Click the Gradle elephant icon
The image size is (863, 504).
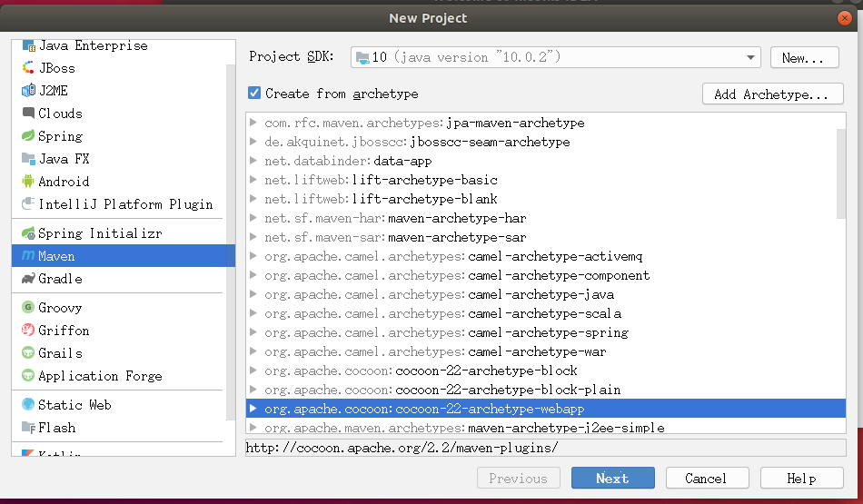(x=28, y=279)
